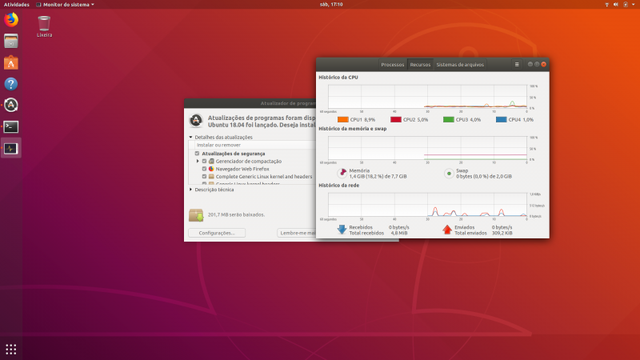
Task: Change the red CPU2 color swatch
Action: tap(396, 120)
